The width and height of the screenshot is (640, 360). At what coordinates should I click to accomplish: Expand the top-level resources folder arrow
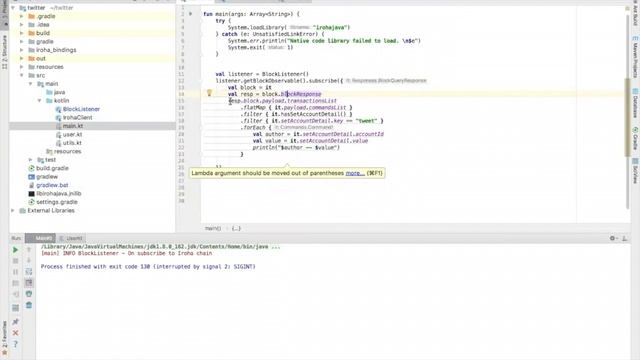(x=22, y=67)
